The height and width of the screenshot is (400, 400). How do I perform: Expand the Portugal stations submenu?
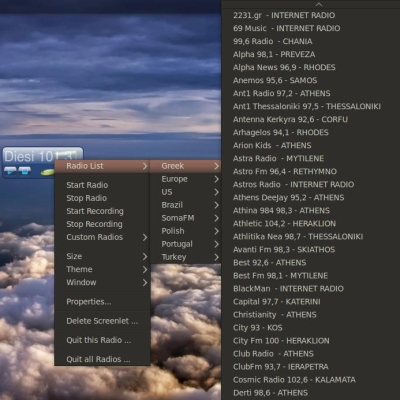tap(185, 244)
